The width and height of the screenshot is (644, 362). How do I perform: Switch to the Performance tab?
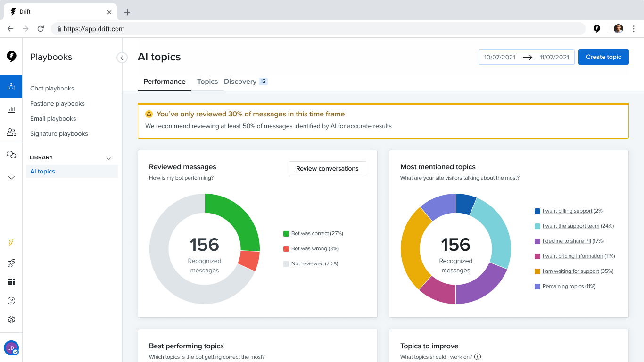tap(165, 82)
